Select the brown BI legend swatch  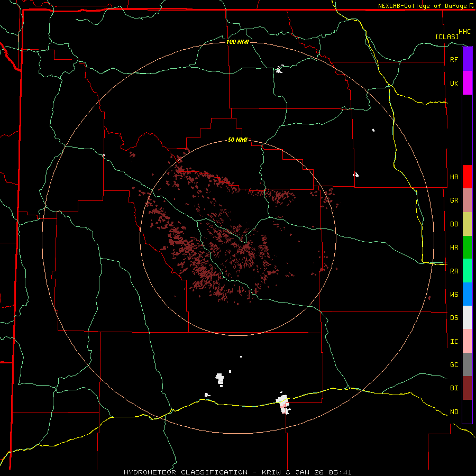click(x=467, y=388)
